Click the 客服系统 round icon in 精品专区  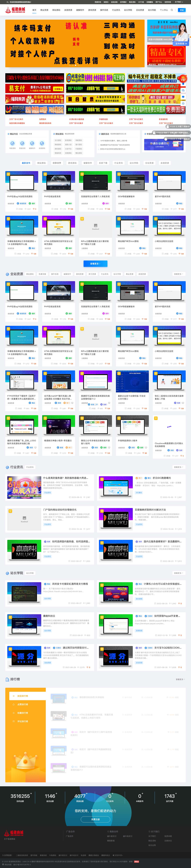pyautogui.click(x=22, y=144)
